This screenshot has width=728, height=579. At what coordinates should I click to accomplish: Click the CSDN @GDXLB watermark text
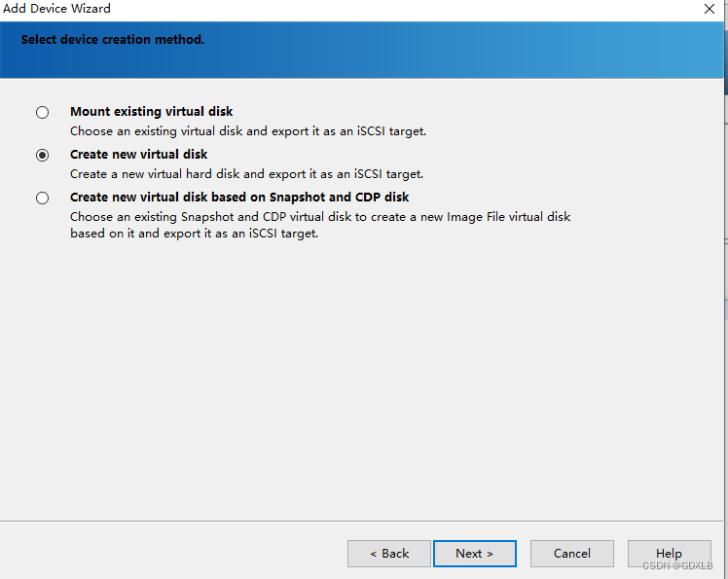pyautogui.click(x=677, y=565)
